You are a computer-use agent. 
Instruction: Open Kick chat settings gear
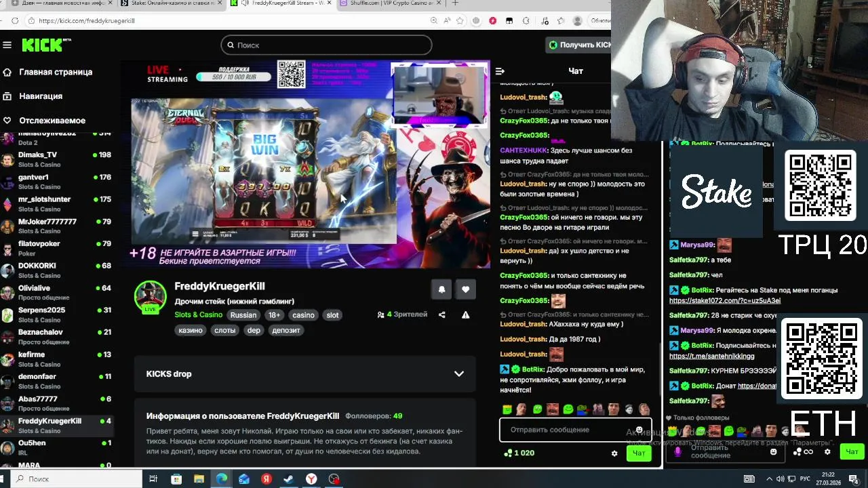pos(614,453)
